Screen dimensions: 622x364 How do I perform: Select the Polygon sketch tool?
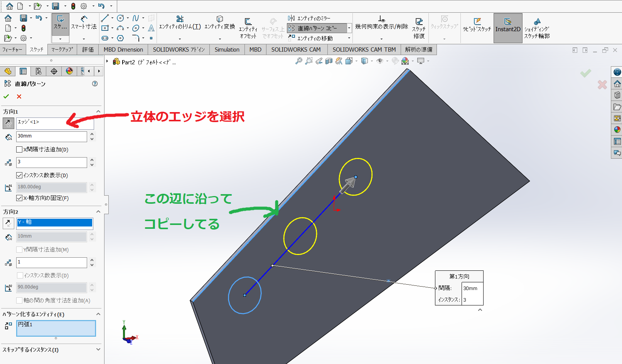(x=120, y=38)
